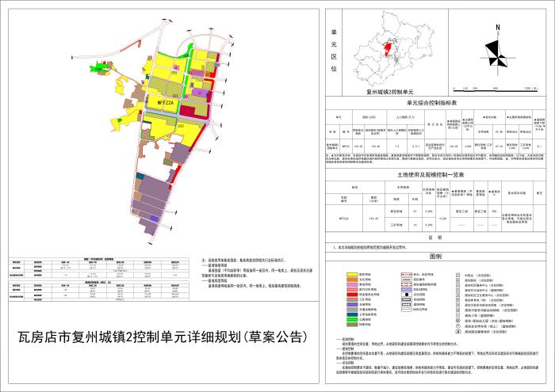Click the 复州城镇2控制单元 caption under location map

[x=390, y=92]
